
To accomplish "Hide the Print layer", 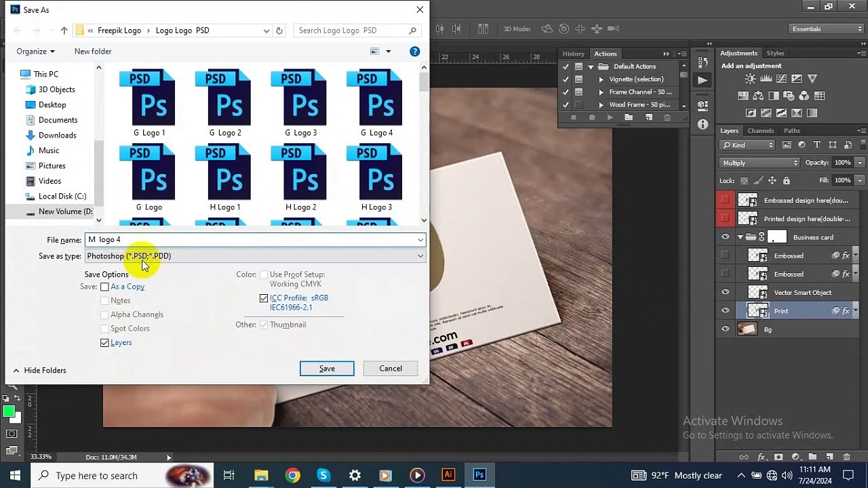I will pos(726,311).
